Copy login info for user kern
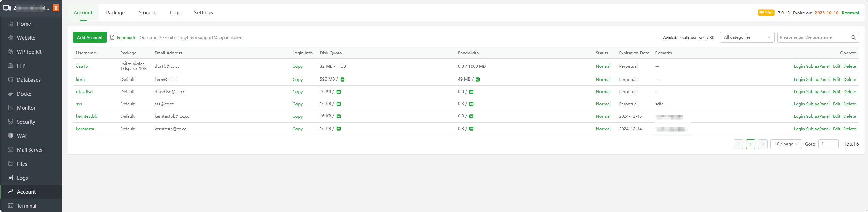Viewport: 868px width, 212px height. (297, 80)
